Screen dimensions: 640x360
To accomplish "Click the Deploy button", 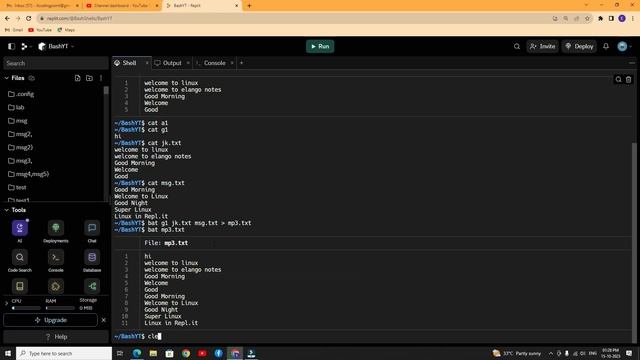I will pos(579,47).
